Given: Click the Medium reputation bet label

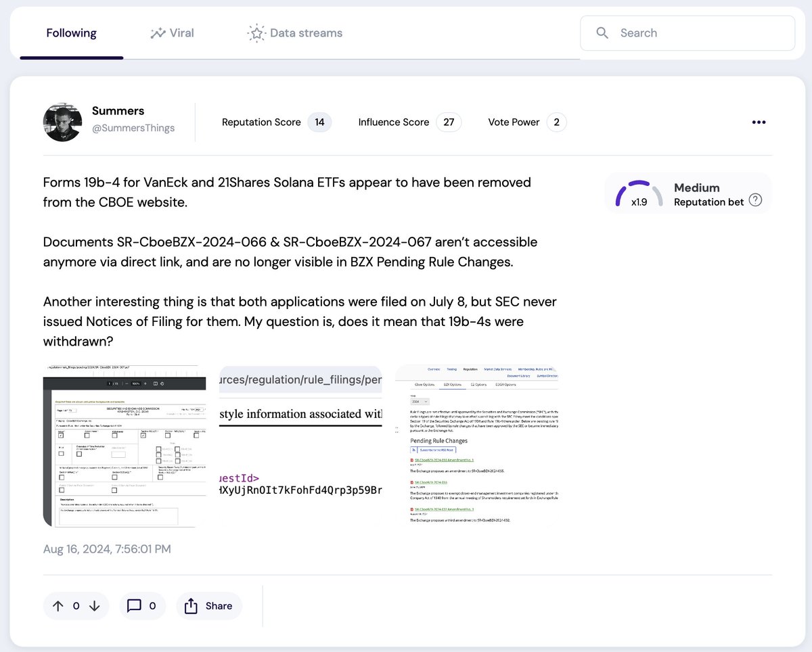Looking at the screenshot, I should pos(697,187).
